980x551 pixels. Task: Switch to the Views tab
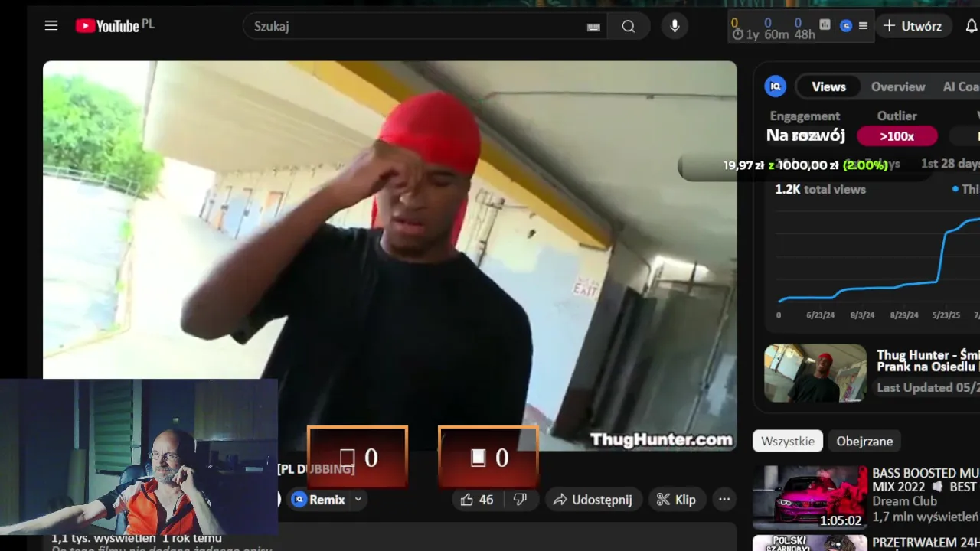(x=828, y=86)
